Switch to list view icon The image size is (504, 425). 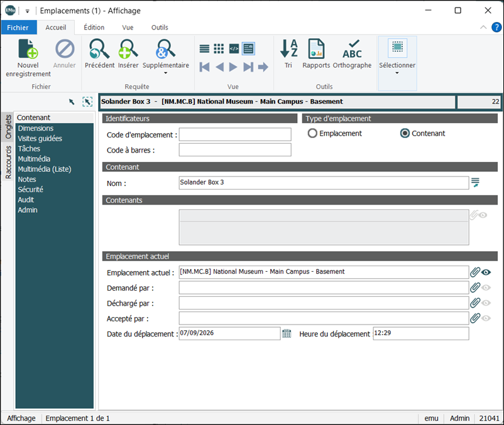[x=204, y=49]
